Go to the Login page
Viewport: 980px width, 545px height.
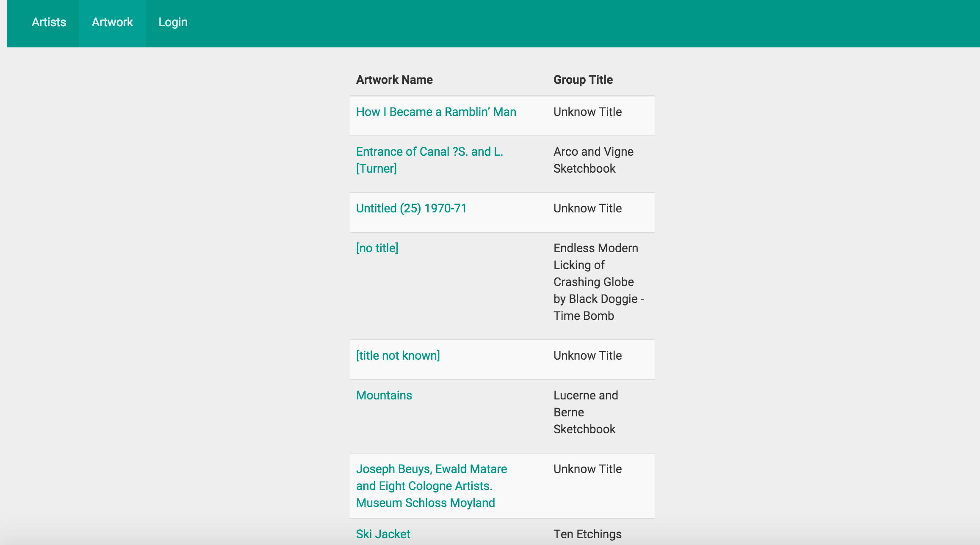point(173,22)
